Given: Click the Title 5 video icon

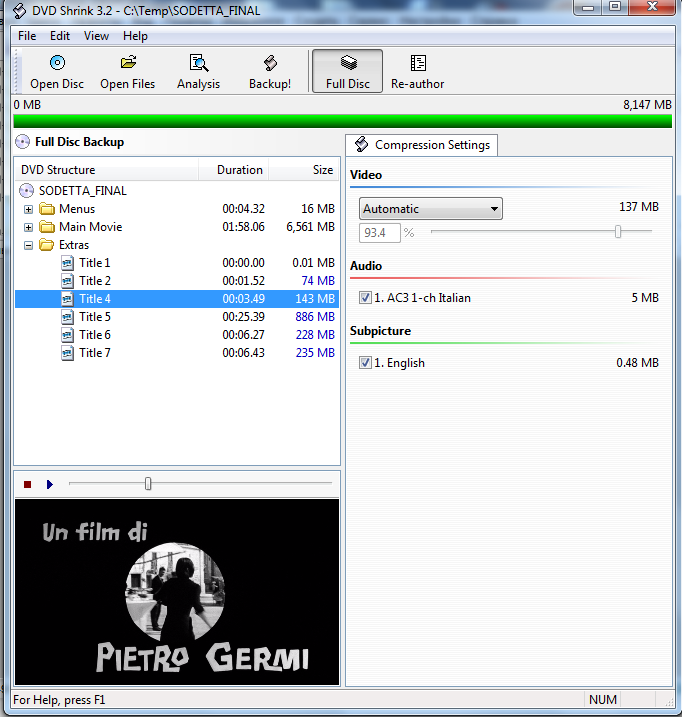Looking at the screenshot, I should pos(67,317).
